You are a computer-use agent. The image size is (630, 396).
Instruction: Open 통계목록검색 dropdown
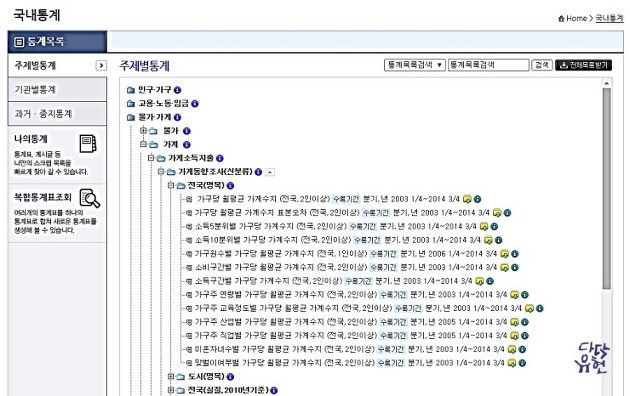click(x=415, y=65)
